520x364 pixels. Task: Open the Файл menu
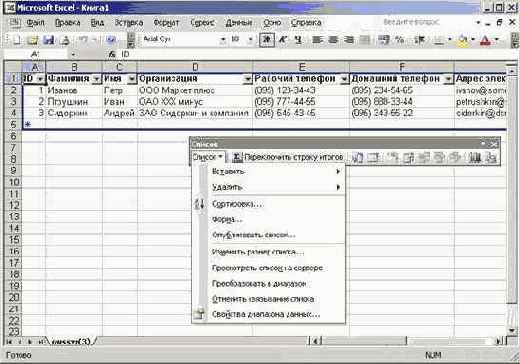(x=35, y=23)
